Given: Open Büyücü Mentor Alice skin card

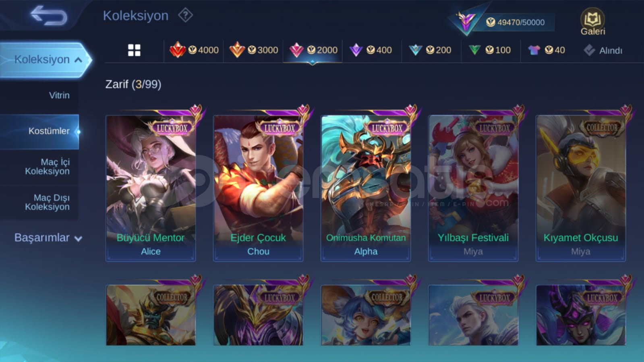Looking at the screenshot, I should pos(151,188).
